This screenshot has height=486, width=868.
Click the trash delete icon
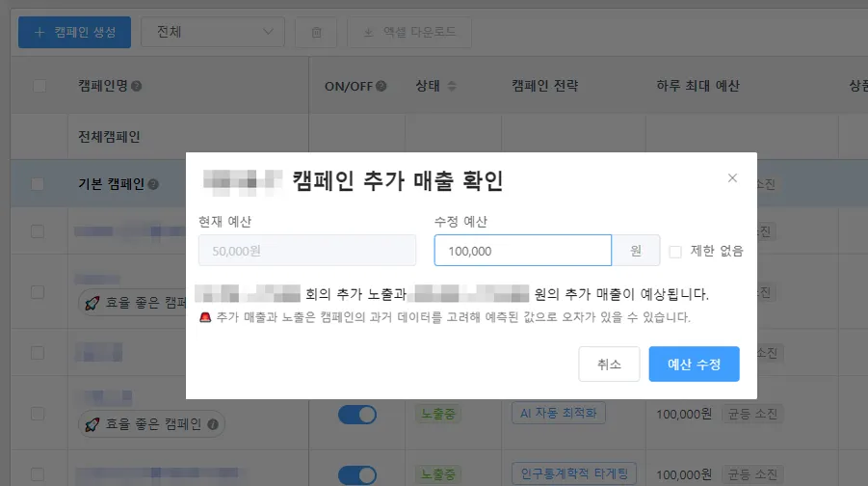coord(316,32)
